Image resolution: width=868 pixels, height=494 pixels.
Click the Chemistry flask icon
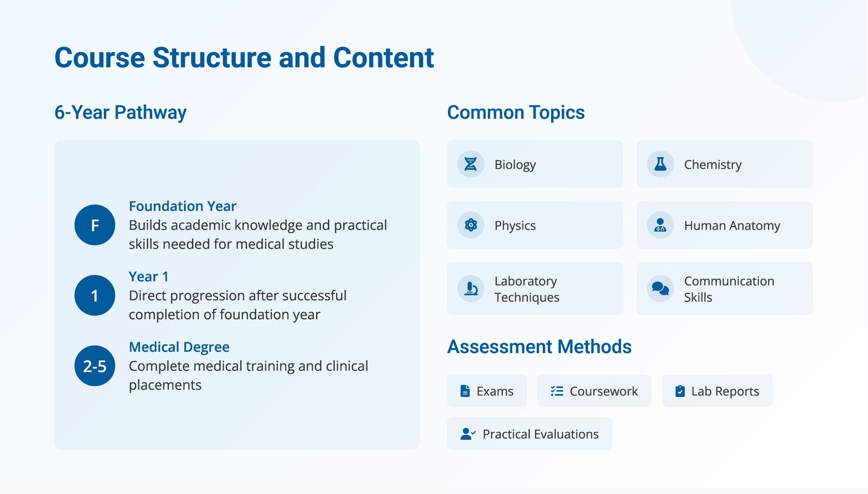[660, 164]
